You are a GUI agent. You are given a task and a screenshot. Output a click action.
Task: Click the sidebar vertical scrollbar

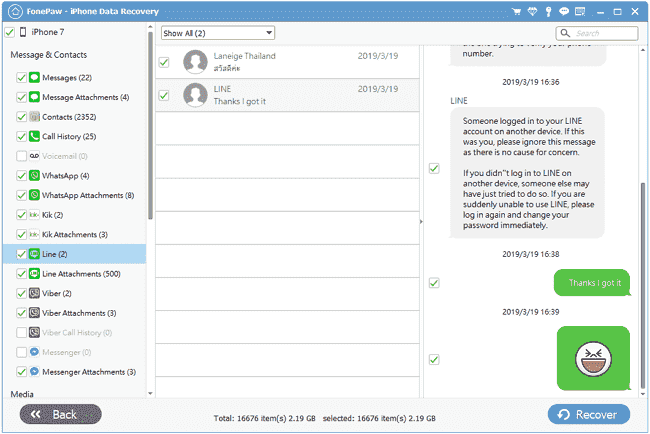pos(150,124)
